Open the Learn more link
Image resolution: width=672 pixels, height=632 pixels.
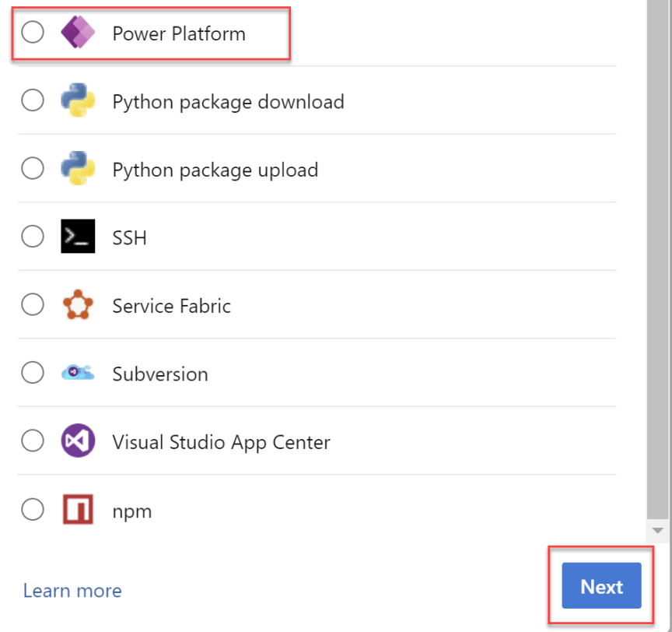coord(72,591)
